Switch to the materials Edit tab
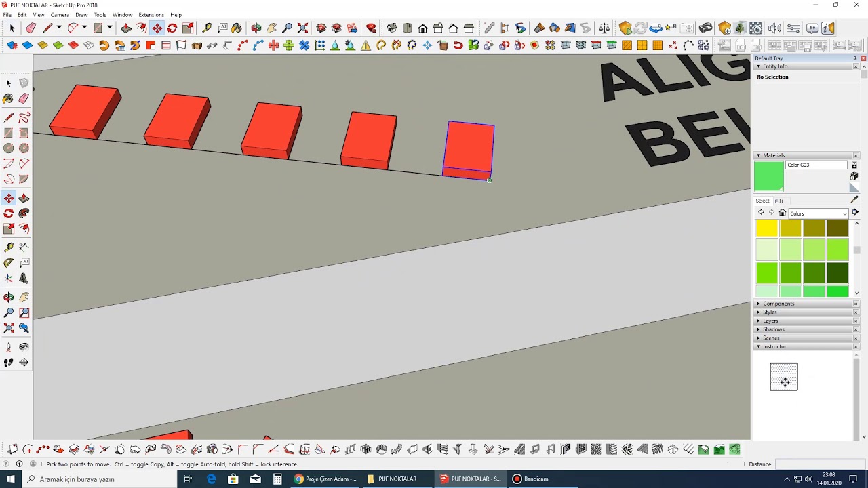Image resolution: width=868 pixels, height=488 pixels. click(779, 201)
